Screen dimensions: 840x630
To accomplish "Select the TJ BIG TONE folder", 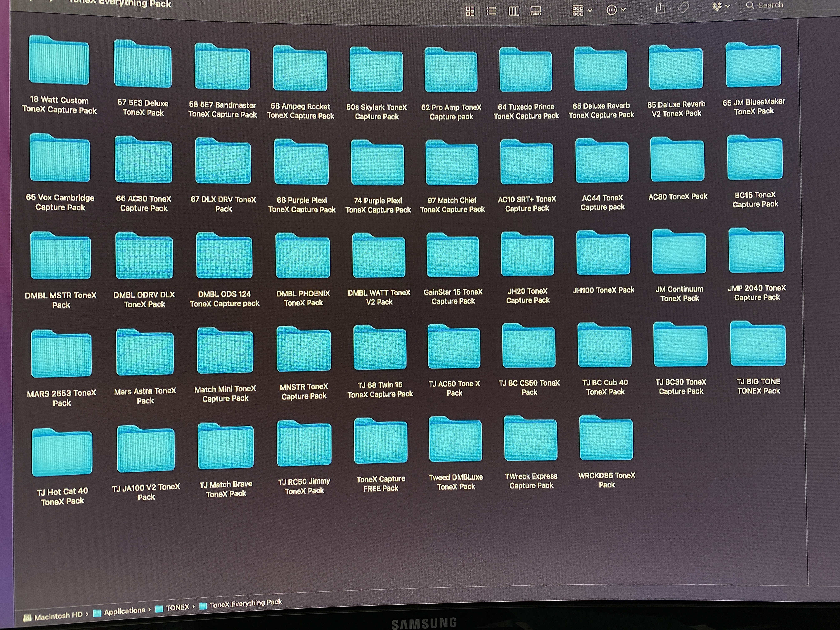I will tap(757, 344).
